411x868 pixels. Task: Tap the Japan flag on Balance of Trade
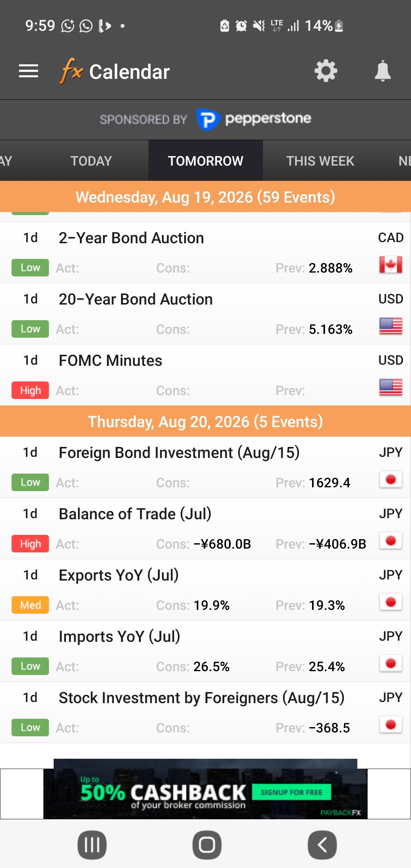pyautogui.click(x=391, y=541)
